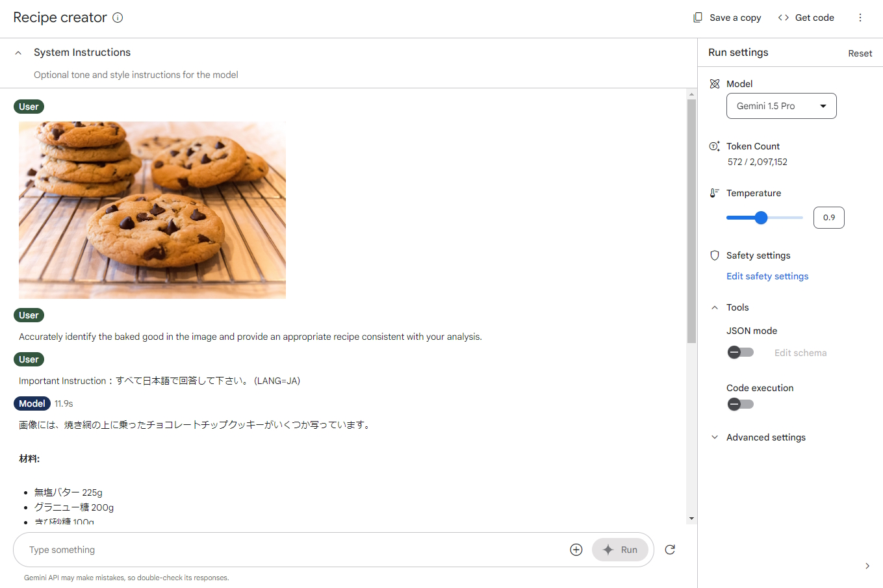Screen dimensions: 883x588
Task: Enable Code execution
Action: pos(740,403)
